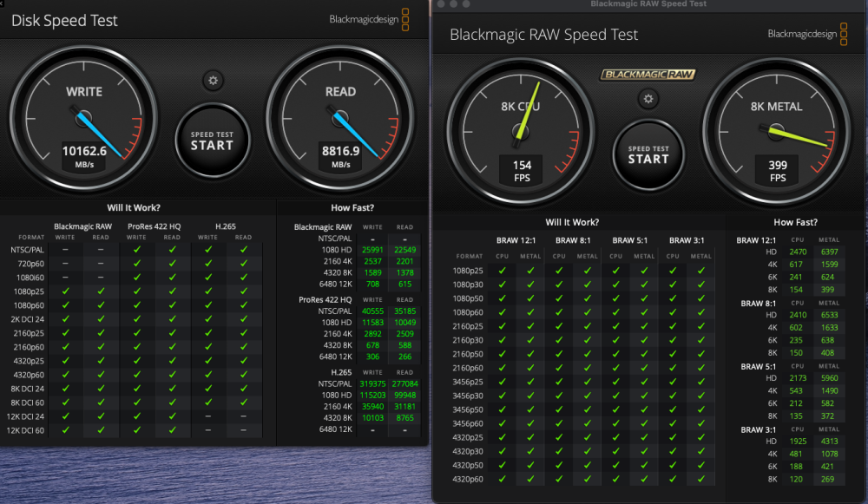Click the NTSC/PAL ProRes write checkmark
Image resolution: width=868 pixels, height=504 pixels.
click(137, 250)
